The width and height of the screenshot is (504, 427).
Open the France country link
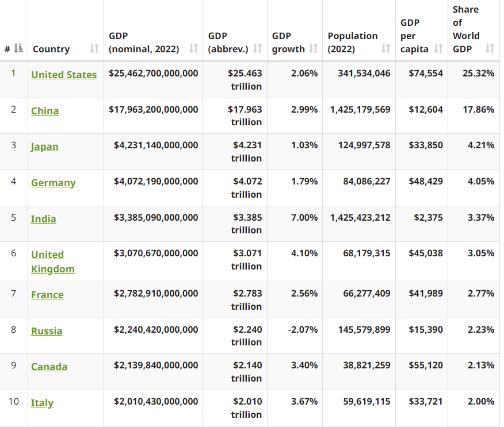[47, 295]
